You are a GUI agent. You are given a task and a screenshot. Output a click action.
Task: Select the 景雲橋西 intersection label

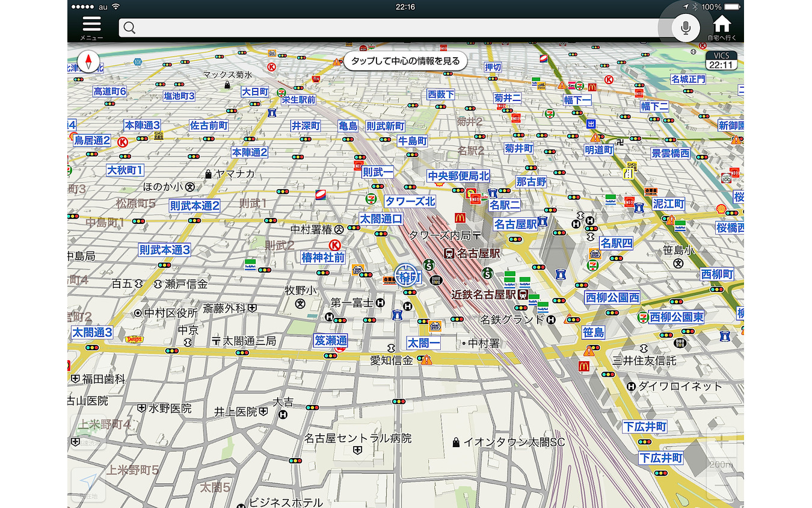point(671,153)
